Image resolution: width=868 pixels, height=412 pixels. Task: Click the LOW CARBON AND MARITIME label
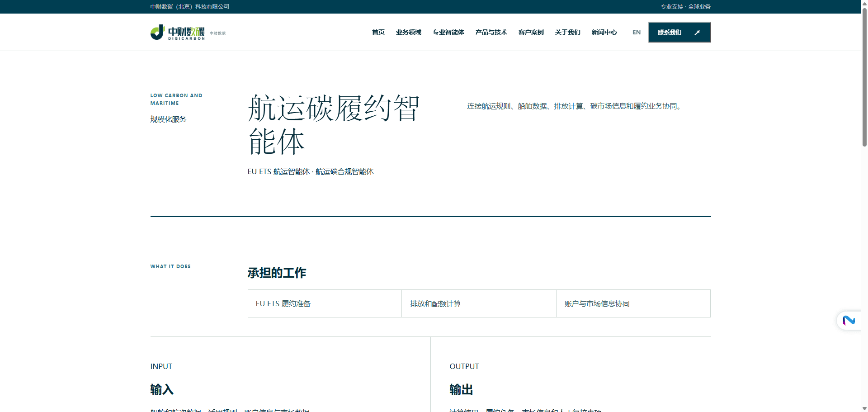176,99
